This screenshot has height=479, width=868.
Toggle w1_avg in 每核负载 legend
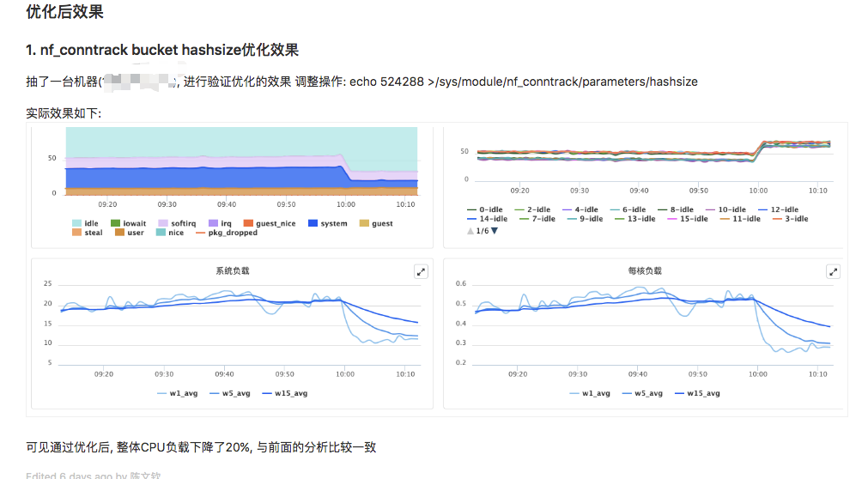click(590, 393)
